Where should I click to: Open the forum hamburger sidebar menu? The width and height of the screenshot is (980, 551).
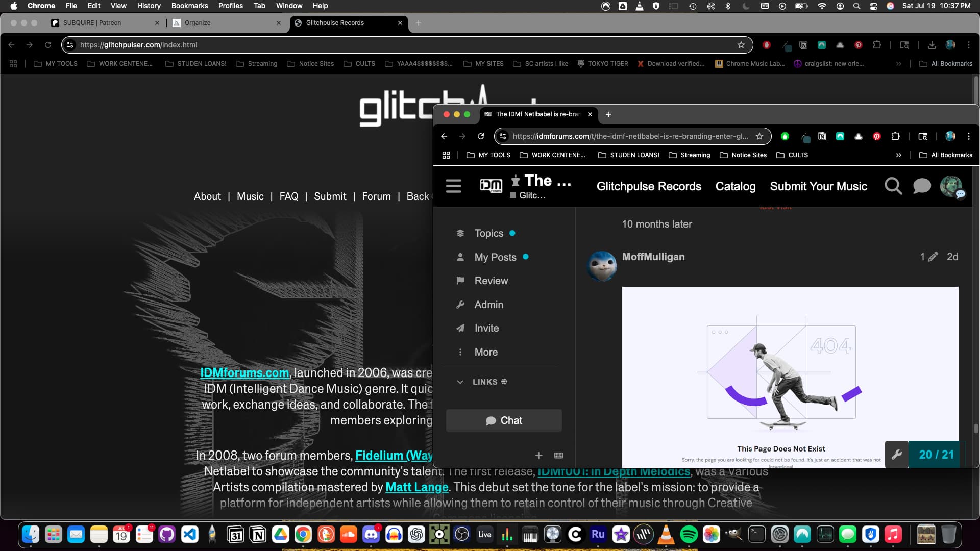(x=453, y=186)
